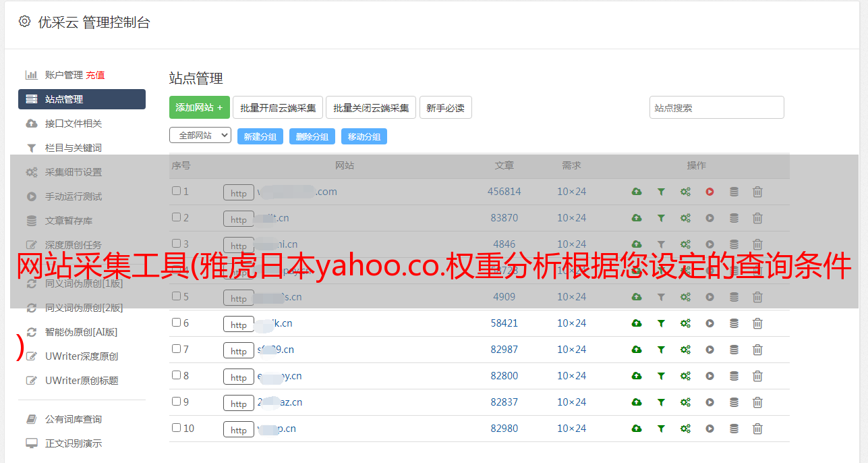Tick the checkbox for site row 1
The image size is (868, 463).
click(176, 191)
